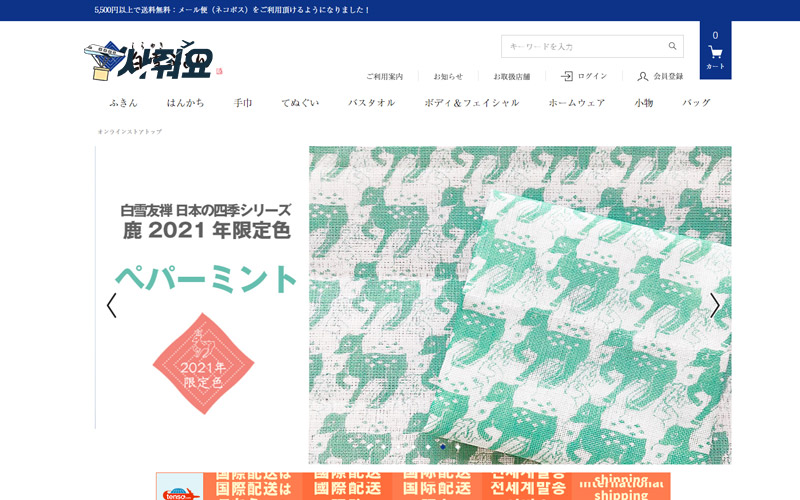800x500 pixels.
Task: Open the バスタオル category
Action: tap(371, 103)
